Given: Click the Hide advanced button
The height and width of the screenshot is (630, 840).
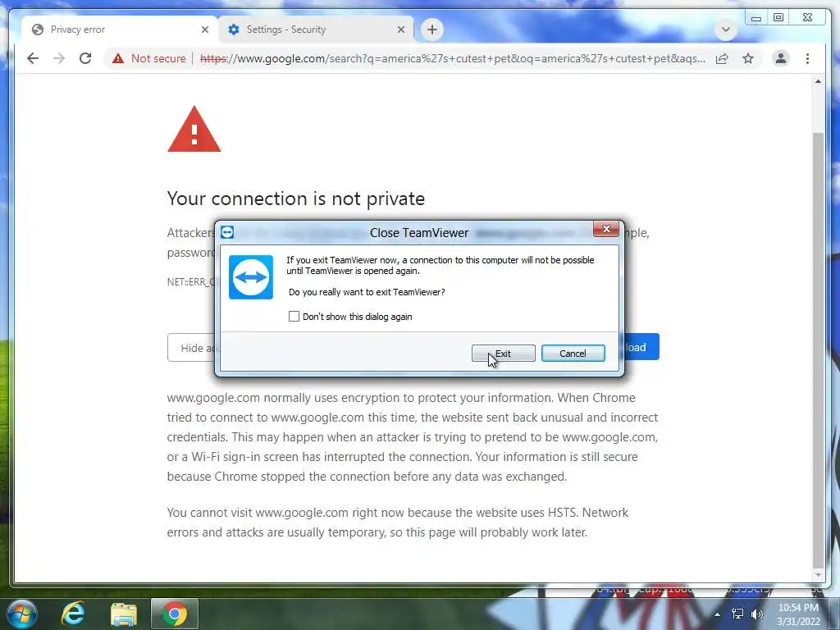Looking at the screenshot, I should [192, 348].
